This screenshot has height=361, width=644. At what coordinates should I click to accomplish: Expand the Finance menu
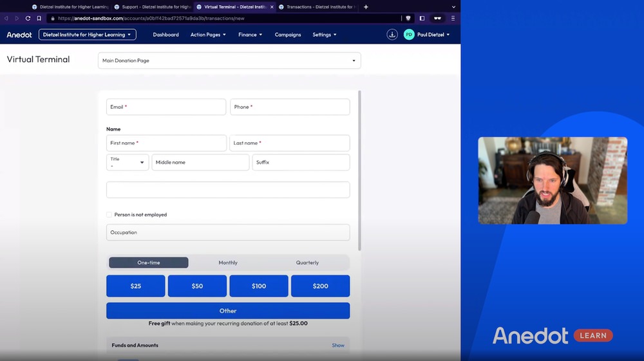coord(250,35)
